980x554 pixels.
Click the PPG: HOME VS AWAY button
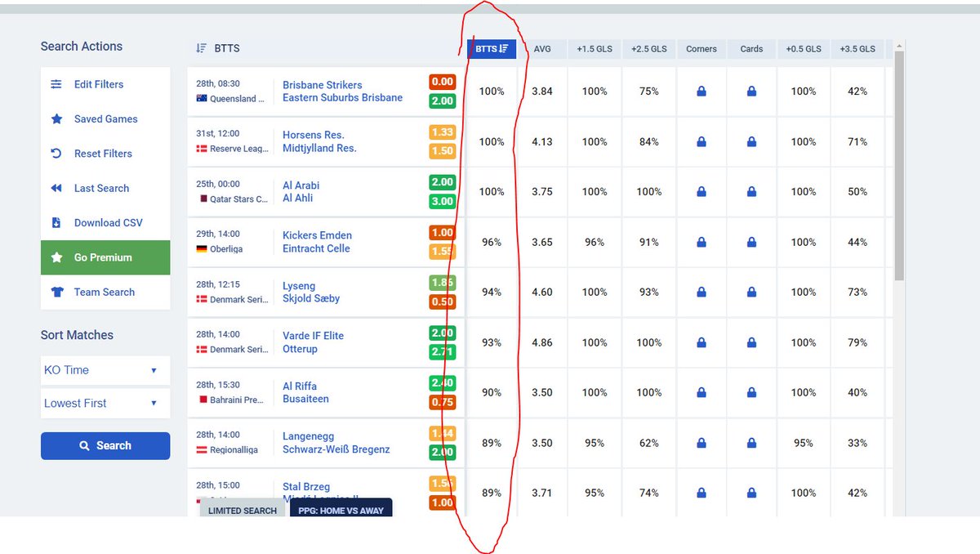pos(341,510)
